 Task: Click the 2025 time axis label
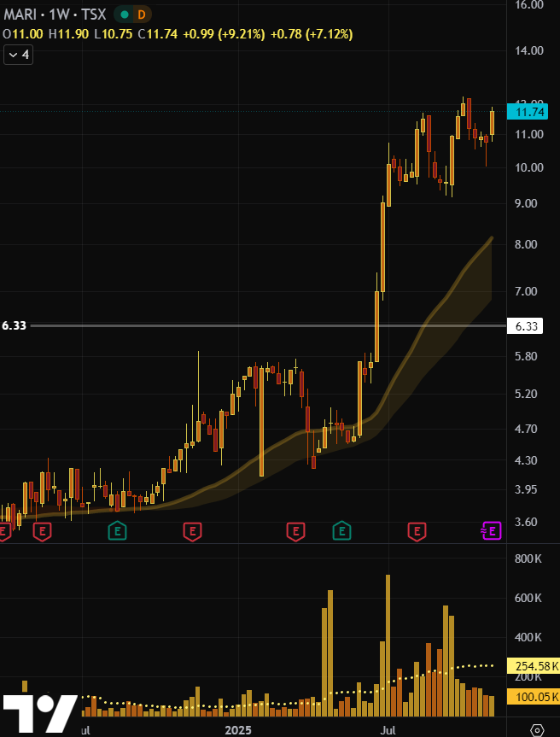coord(238,730)
